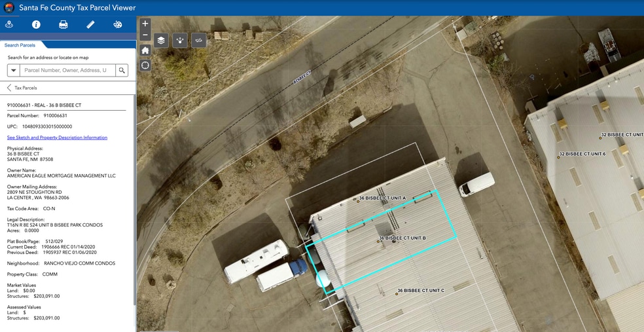
Task: Focus the parcel search input field
Action: point(67,70)
